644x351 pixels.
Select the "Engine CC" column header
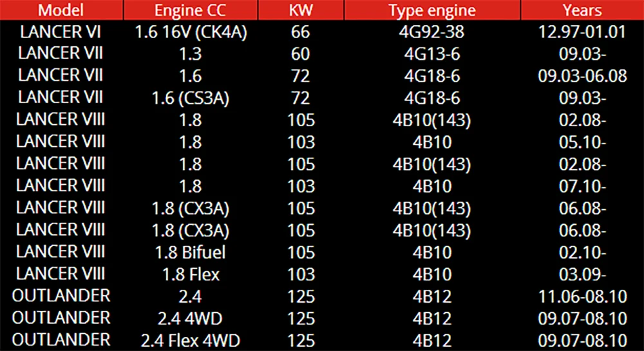190,10
